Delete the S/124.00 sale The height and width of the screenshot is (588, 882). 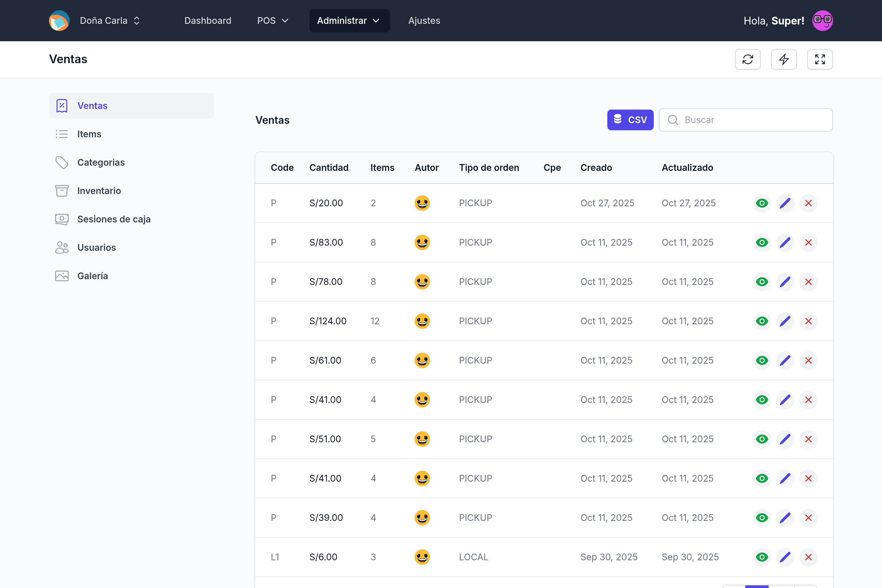coord(808,321)
